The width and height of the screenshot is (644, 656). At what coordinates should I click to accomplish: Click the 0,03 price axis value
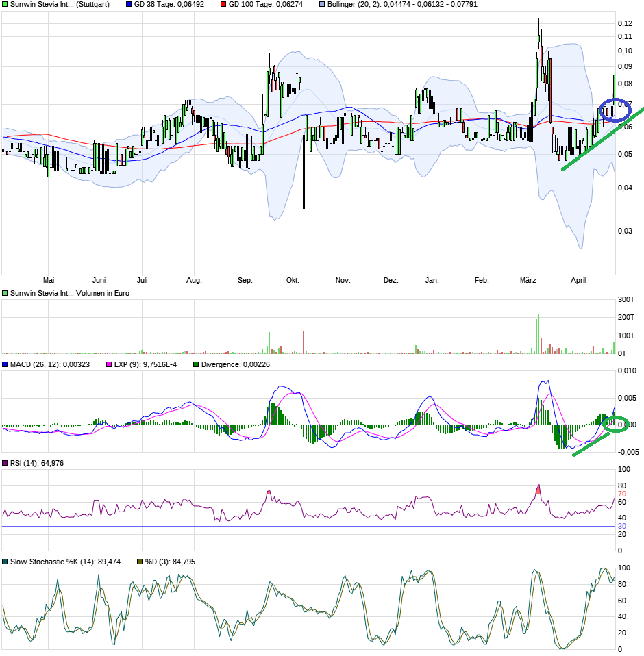[626, 231]
